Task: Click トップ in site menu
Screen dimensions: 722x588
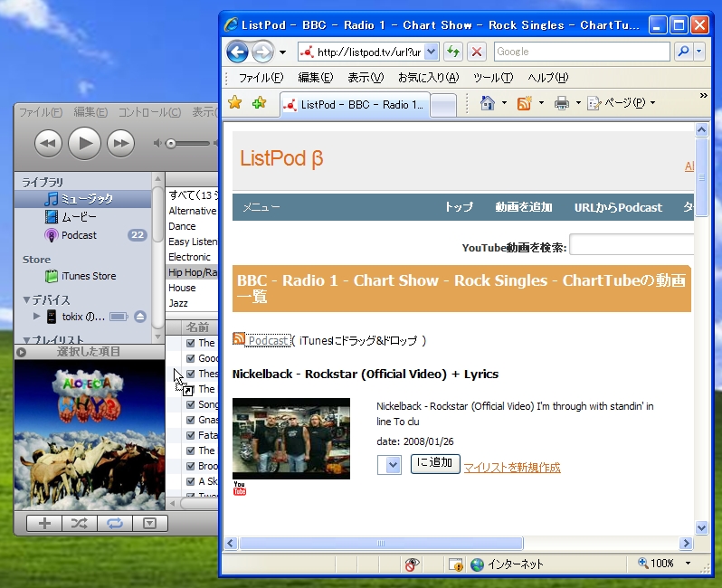Action: 459,207
